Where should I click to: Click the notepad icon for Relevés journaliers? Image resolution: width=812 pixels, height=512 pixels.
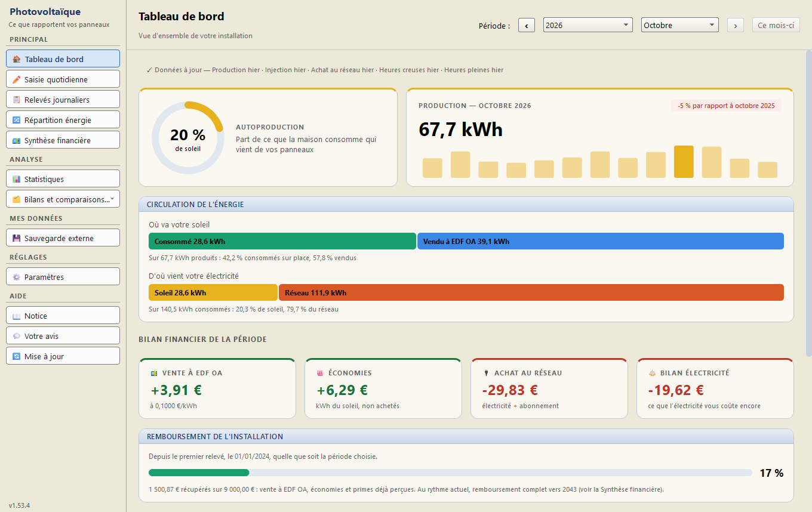click(x=17, y=100)
